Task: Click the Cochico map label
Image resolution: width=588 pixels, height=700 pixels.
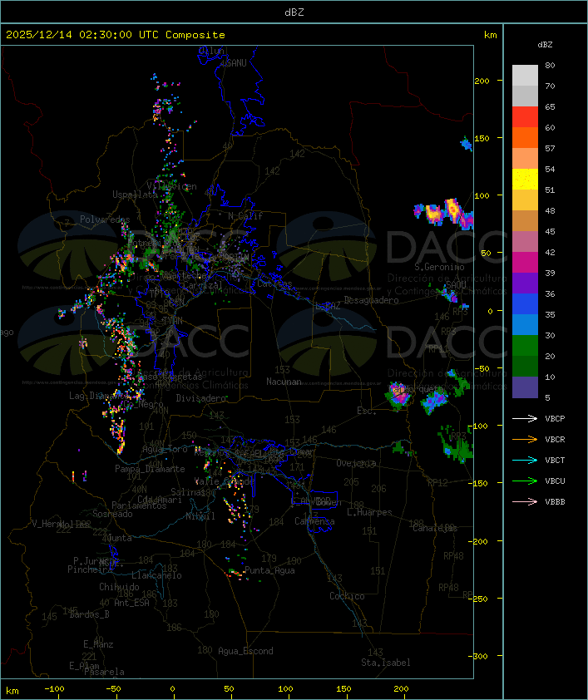Action: pyautogui.click(x=347, y=596)
